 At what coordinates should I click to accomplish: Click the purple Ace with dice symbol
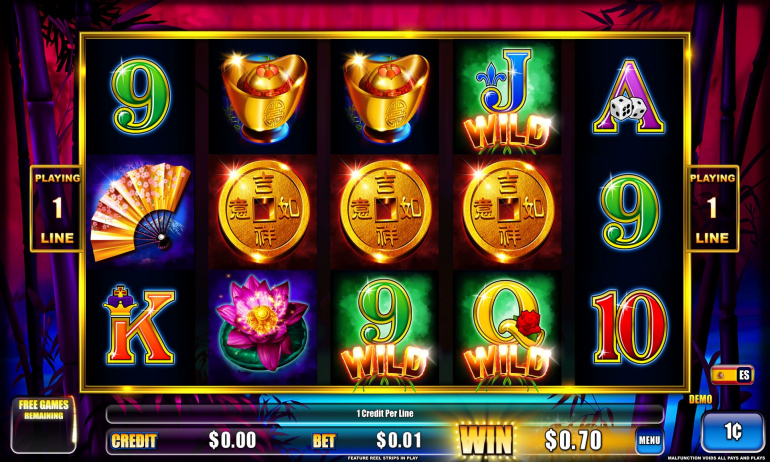click(629, 97)
